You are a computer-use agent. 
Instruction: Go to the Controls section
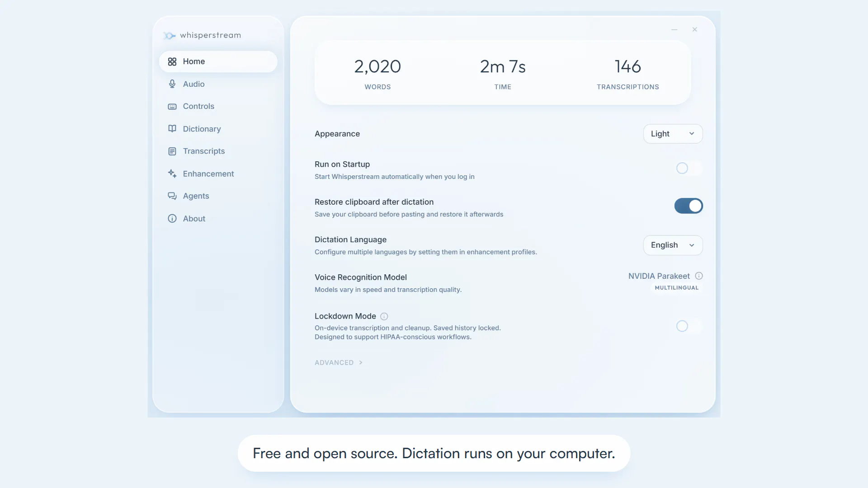(x=218, y=107)
